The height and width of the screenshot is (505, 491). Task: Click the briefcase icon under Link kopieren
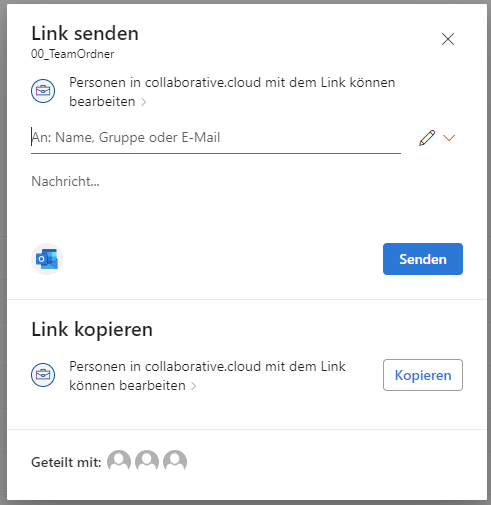[x=43, y=375]
